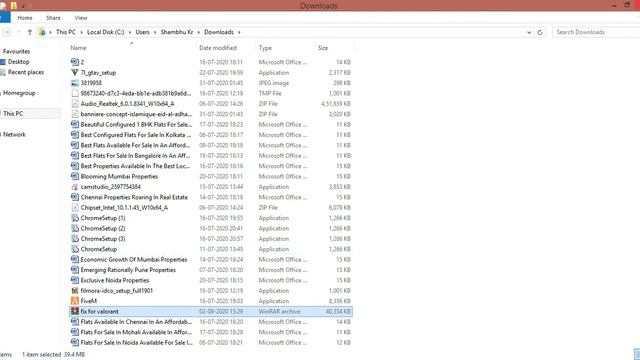Screen dimensions: 640x360
Task: Click the Word icon of Blooming Mumbai Properties
Action: click(75, 176)
